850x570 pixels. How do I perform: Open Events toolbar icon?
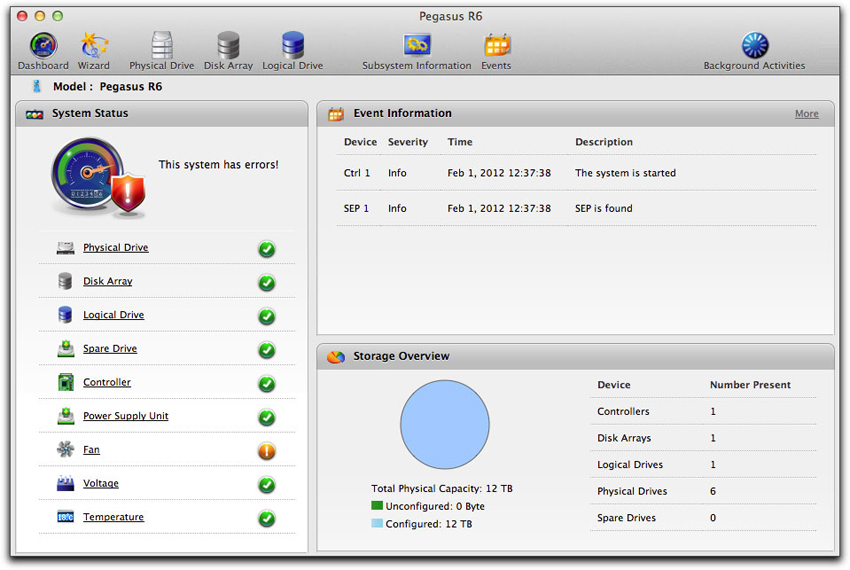497,46
